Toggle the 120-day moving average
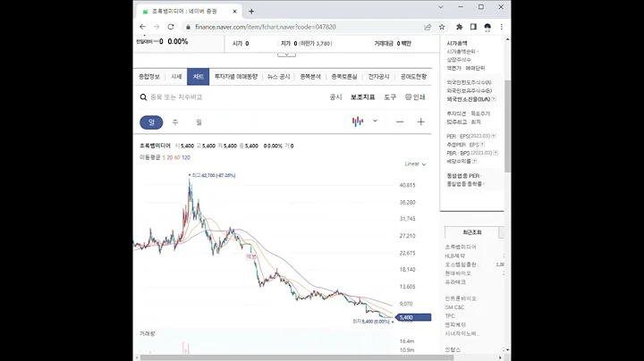644x361 pixels. tap(186, 157)
